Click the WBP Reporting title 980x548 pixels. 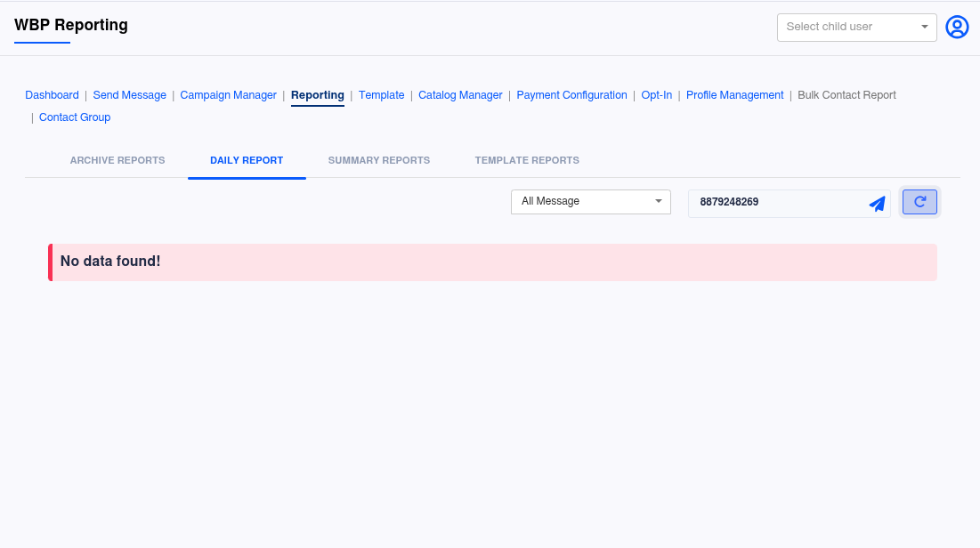pos(71,25)
